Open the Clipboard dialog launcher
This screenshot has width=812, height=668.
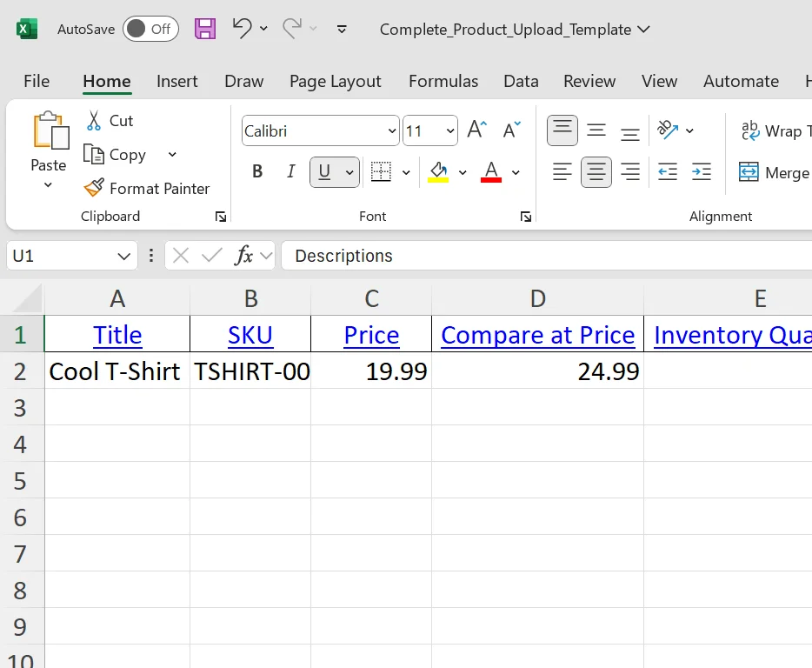220,217
